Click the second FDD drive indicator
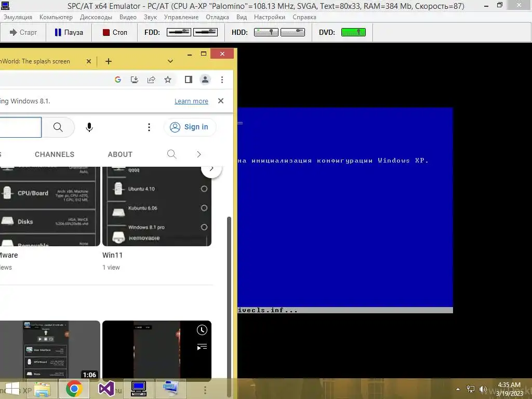 [x=205, y=32]
